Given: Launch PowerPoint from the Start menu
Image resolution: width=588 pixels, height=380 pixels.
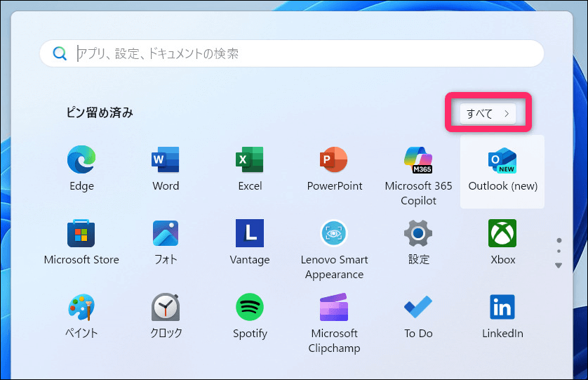Looking at the screenshot, I should 334,161.
